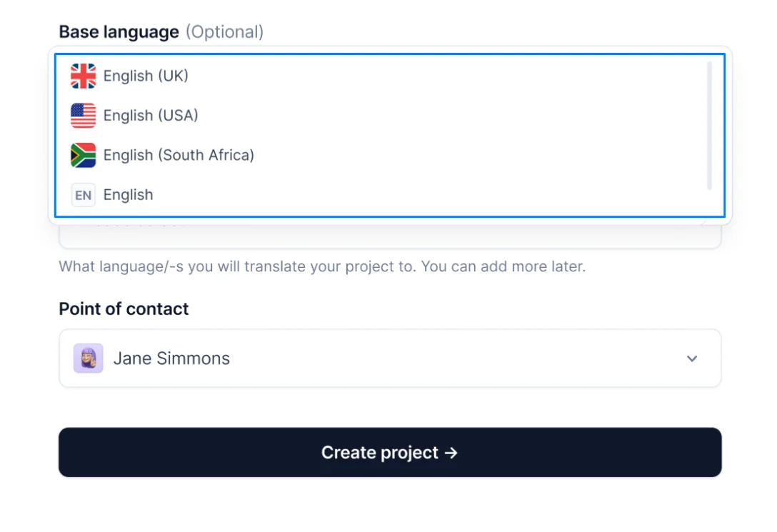Expand the Point of contact dropdown chevron
This screenshot has height=532, width=777.
(x=691, y=358)
